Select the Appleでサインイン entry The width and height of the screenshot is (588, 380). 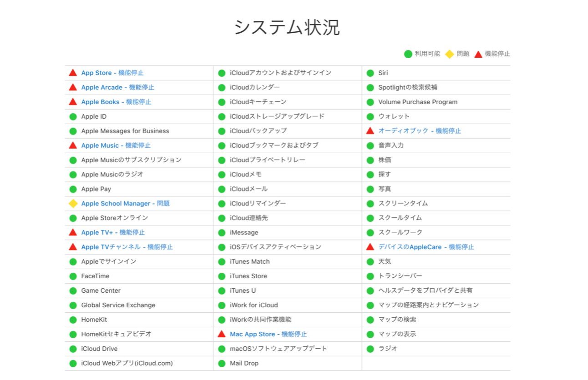point(109,261)
